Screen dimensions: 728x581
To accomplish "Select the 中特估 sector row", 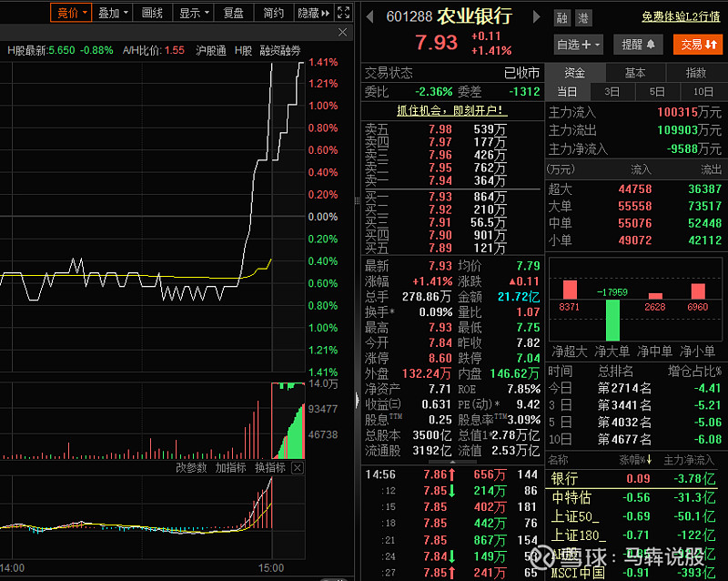I will [x=633, y=498].
